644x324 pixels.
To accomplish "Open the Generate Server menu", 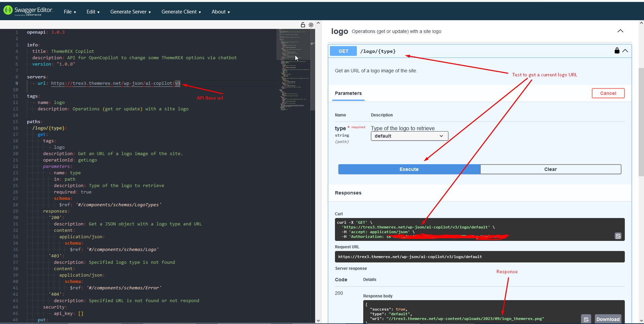I will pos(131,12).
